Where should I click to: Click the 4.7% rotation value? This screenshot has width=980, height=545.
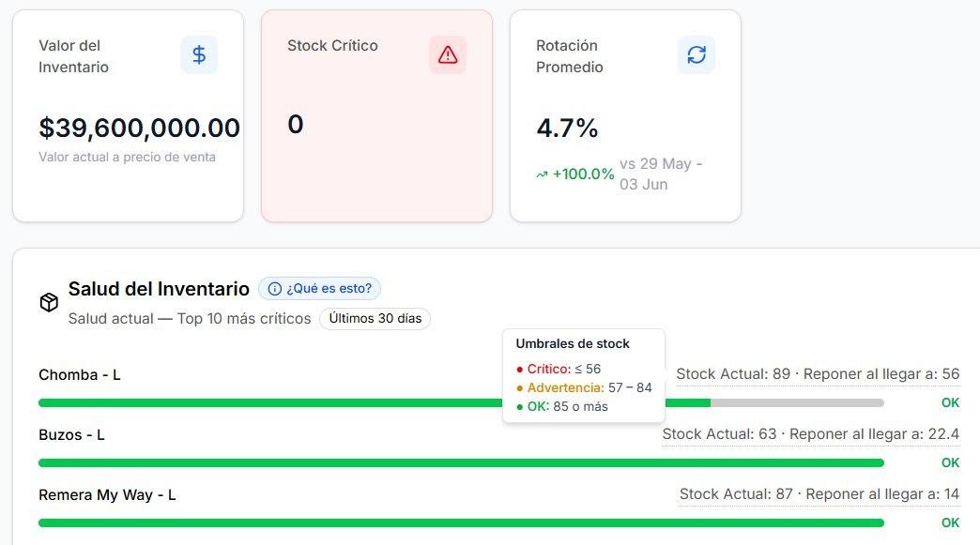(x=568, y=128)
